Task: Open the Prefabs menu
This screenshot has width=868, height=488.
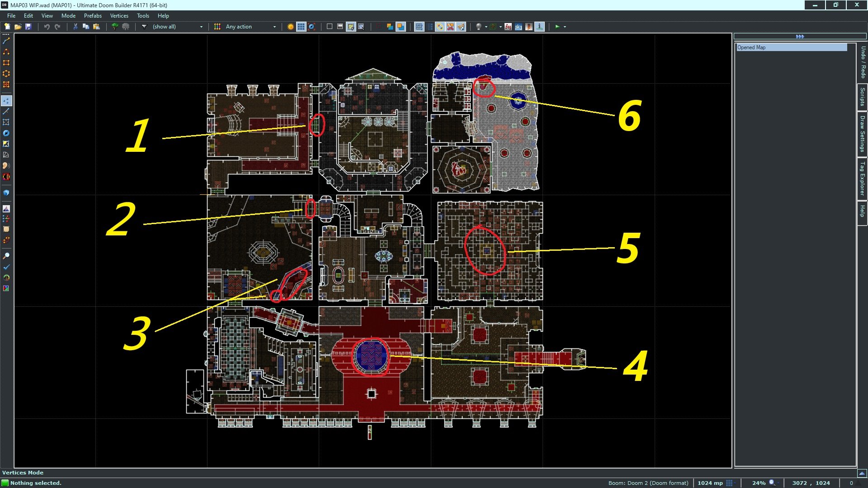Action: click(93, 15)
